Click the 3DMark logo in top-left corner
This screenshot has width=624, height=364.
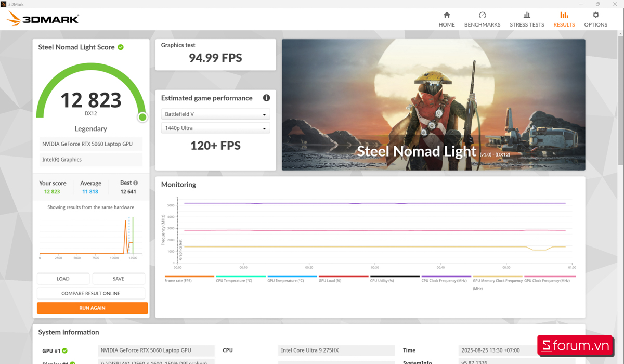(x=42, y=18)
